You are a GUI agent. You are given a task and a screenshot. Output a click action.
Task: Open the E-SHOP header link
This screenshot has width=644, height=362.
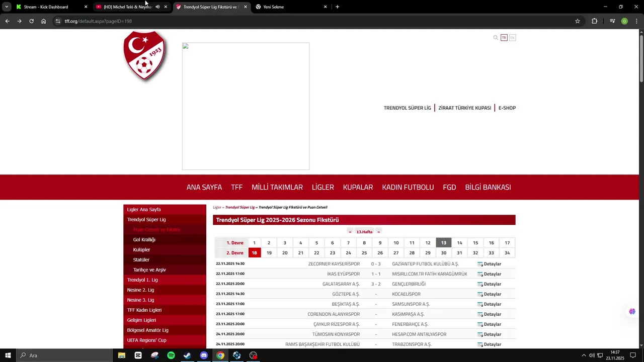(507, 108)
